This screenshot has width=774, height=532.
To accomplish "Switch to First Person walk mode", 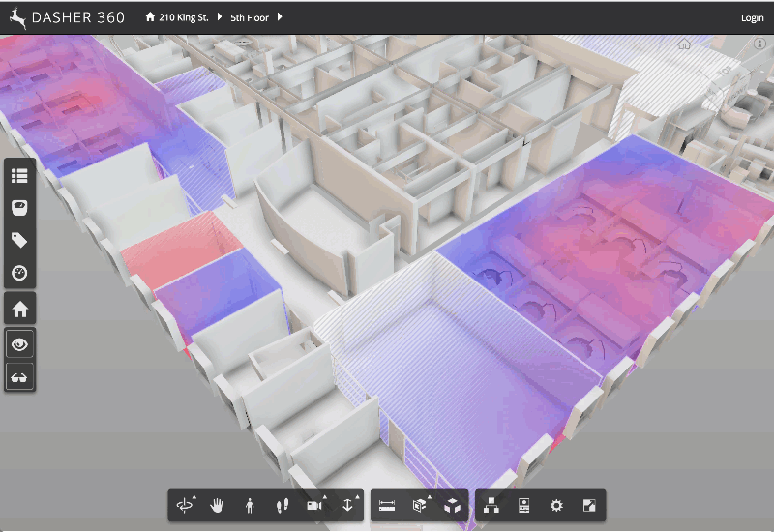I will (250, 506).
